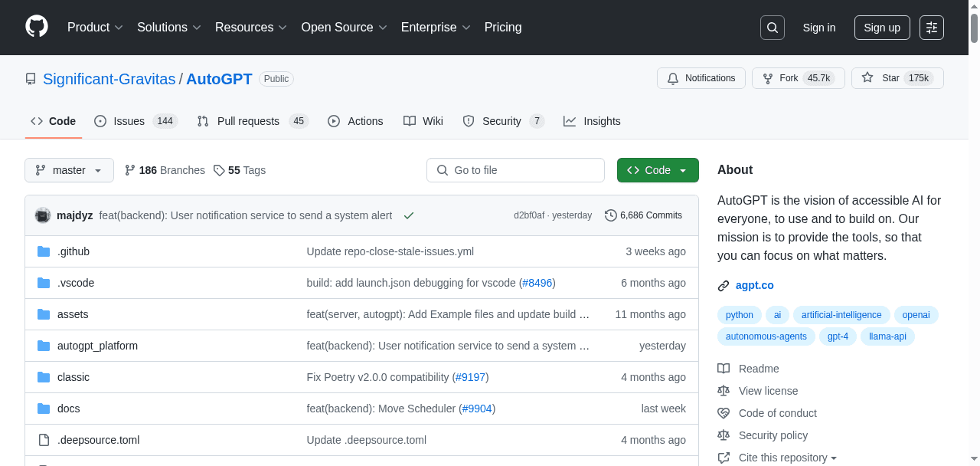Screen dimensions: 980x466
Task: Open commit hash d2bf0af
Action: 529,215
